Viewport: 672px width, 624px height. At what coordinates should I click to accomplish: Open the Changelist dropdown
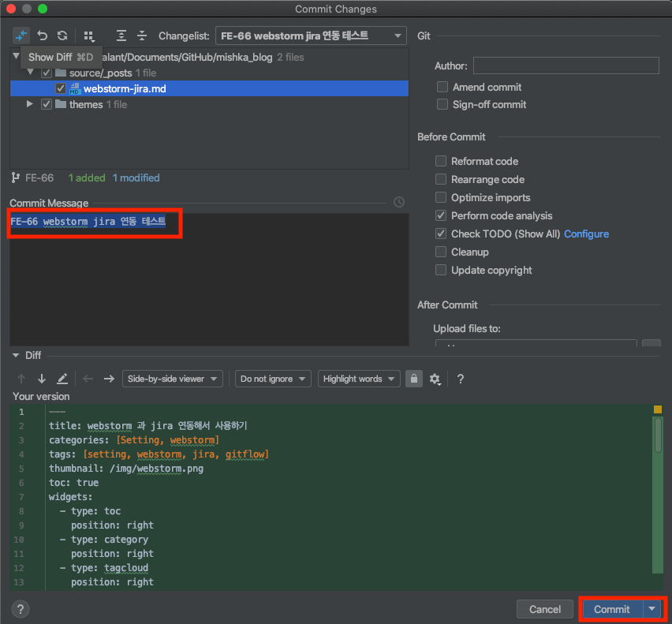click(x=311, y=35)
